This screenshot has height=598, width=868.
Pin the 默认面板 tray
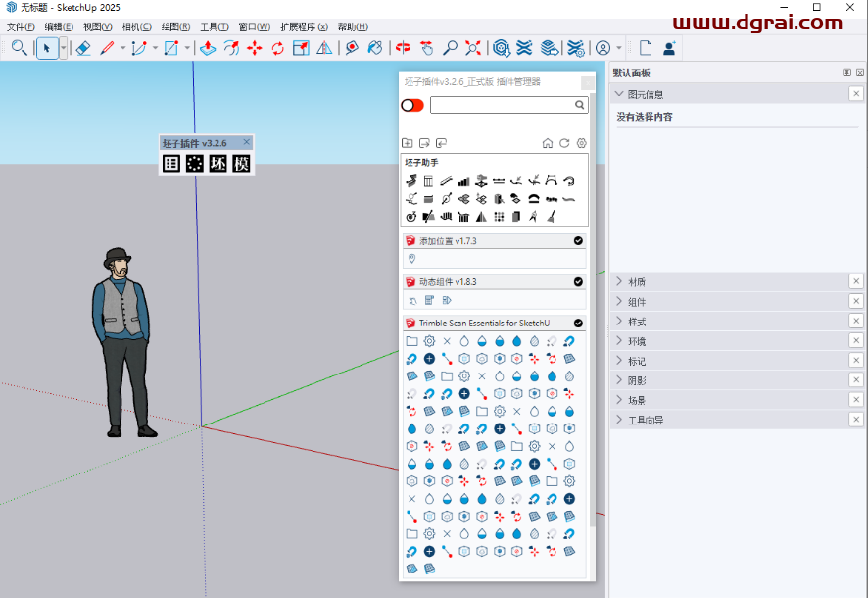(x=847, y=73)
